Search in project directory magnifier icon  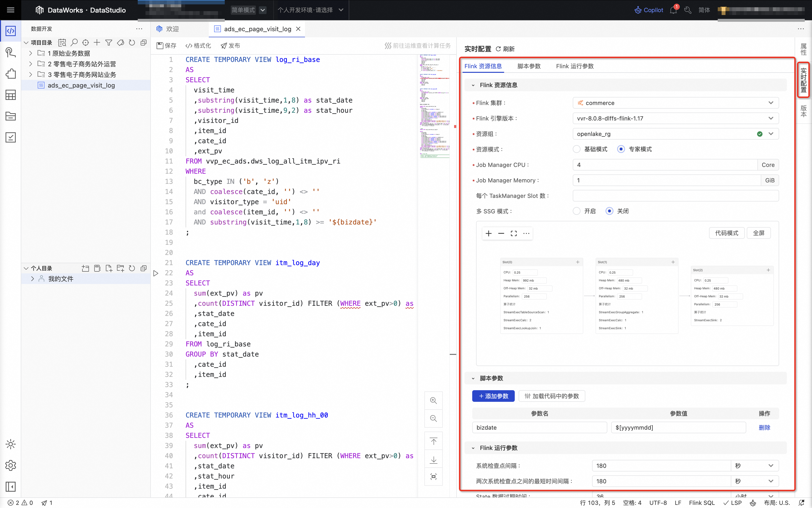tap(74, 43)
